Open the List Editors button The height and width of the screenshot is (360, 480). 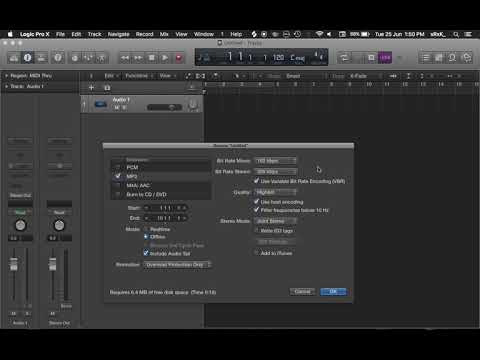coord(426,58)
